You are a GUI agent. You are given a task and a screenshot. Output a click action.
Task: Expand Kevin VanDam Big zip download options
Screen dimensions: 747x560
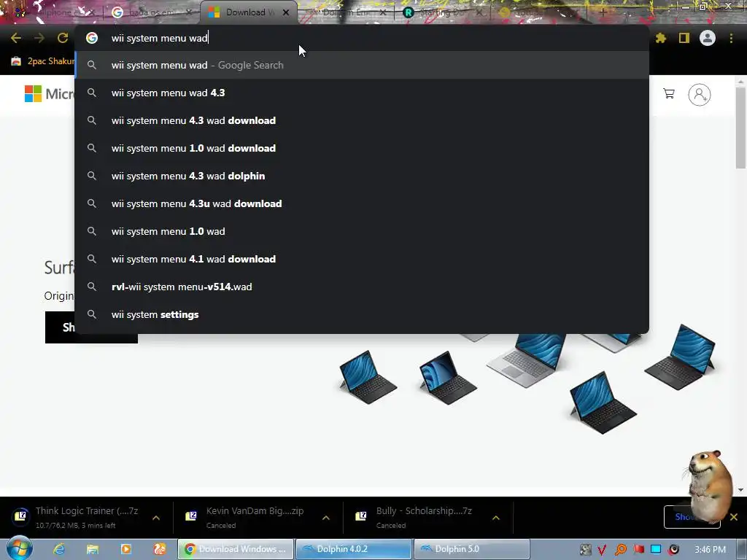click(x=326, y=518)
